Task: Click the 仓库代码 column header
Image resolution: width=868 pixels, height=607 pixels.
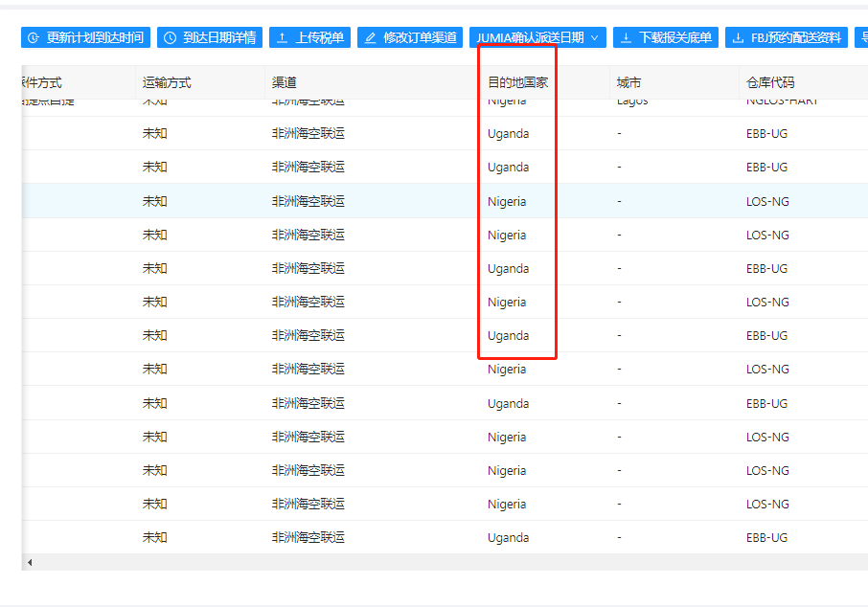Action: coord(770,83)
